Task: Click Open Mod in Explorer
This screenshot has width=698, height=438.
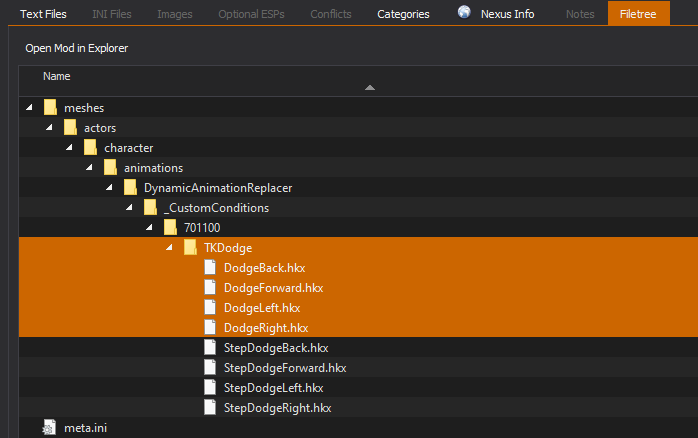Action: [x=77, y=48]
